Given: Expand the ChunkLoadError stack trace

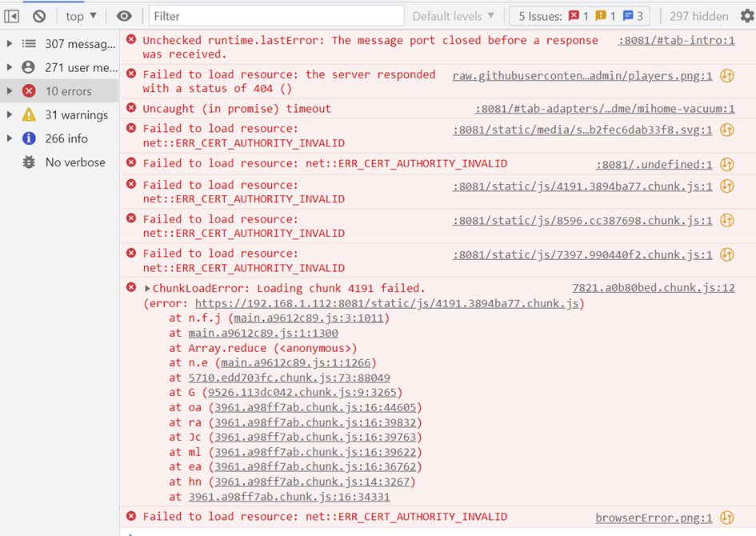Looking at the screenshot, I should 146,287.
